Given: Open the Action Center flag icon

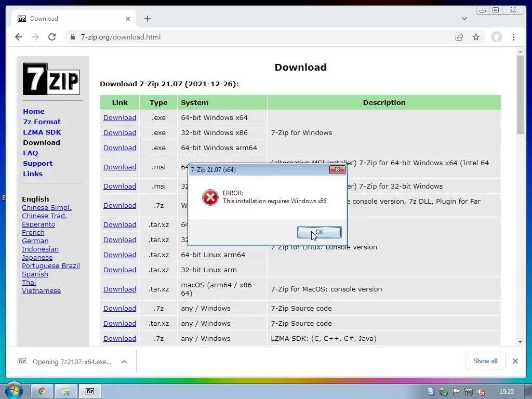Looking at the screenshot, I should coord(456,392).
